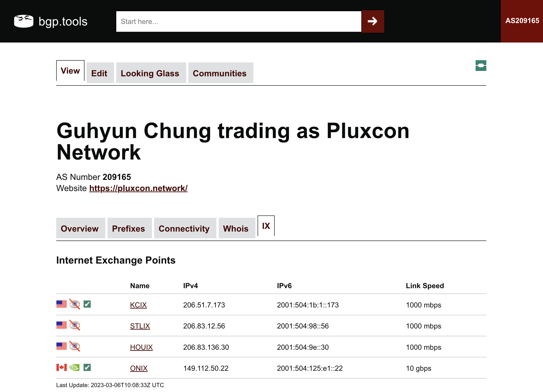Click IPv6 address 2001:504:125:e1::22

pyautogui.click(x=310, y=369)
